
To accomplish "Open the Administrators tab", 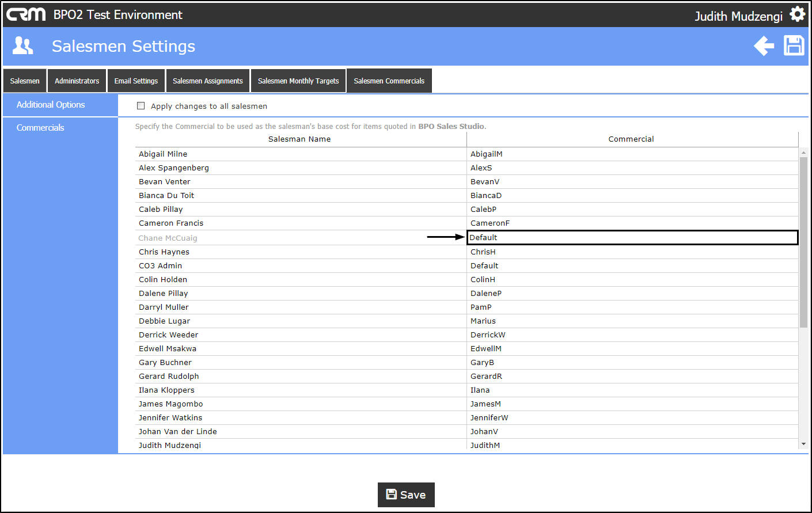I will tap(77, 81).
